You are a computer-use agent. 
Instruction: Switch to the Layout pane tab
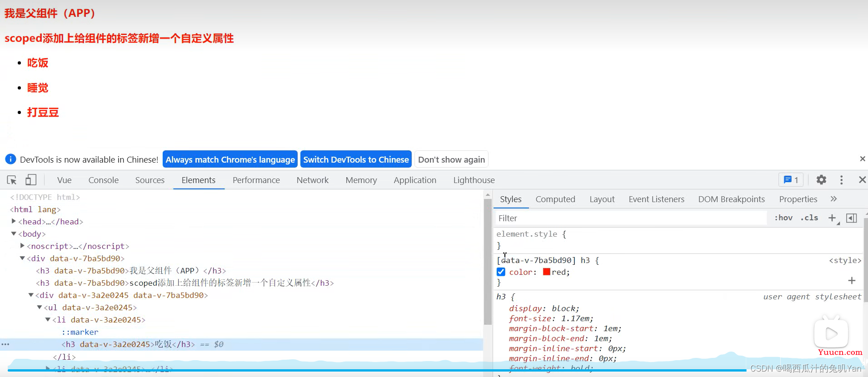[602, 199]
